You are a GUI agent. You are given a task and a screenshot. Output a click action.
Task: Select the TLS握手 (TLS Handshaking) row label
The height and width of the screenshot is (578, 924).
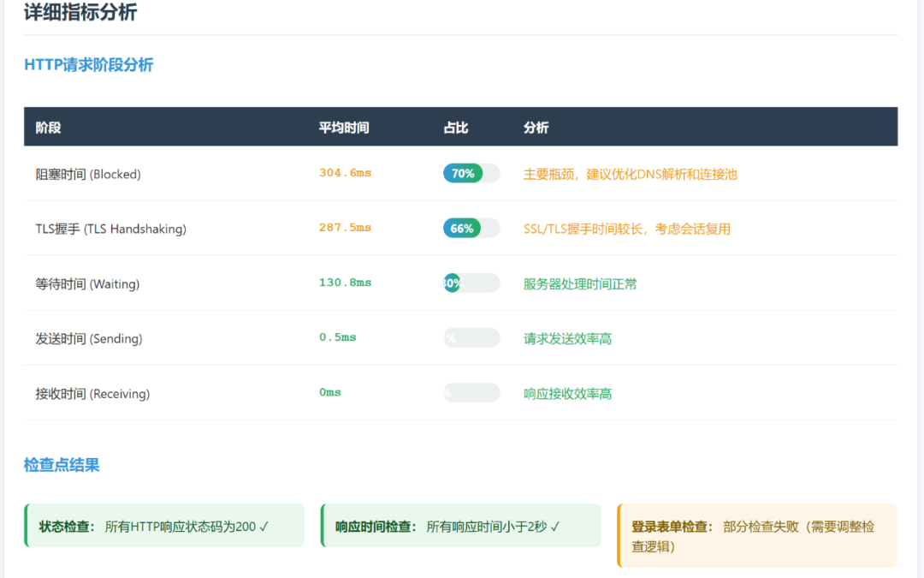point(110,229)
